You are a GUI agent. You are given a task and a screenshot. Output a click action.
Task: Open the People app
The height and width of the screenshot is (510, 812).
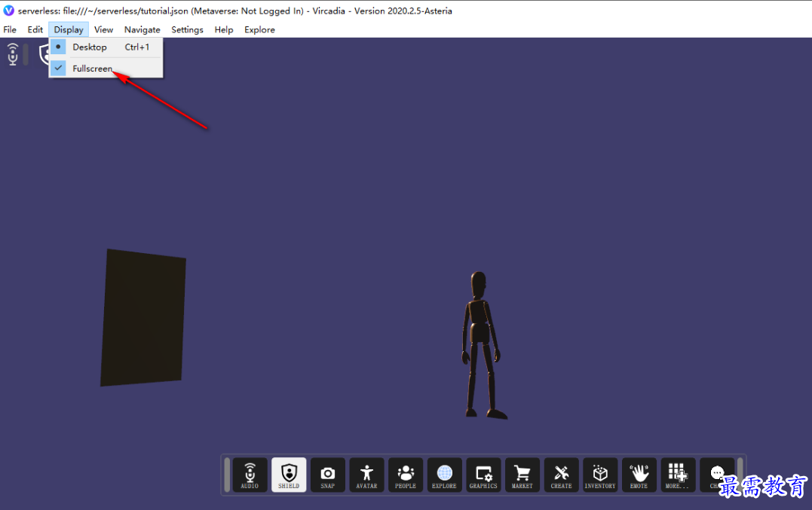click(406, 475)
